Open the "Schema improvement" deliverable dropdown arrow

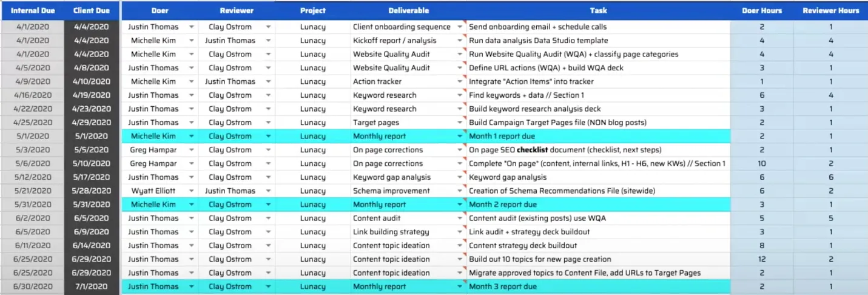tap(460, 191)
